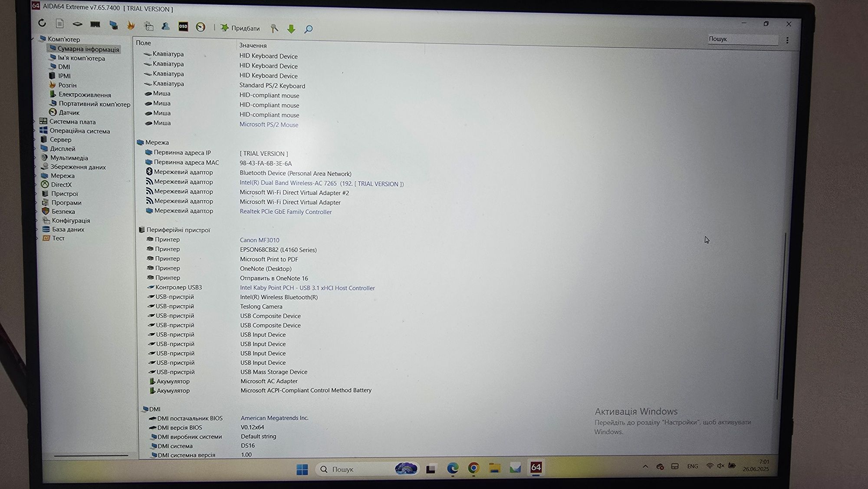Select База даних tree category
This screenshot has width=868, height=489.
pos(68,229)
